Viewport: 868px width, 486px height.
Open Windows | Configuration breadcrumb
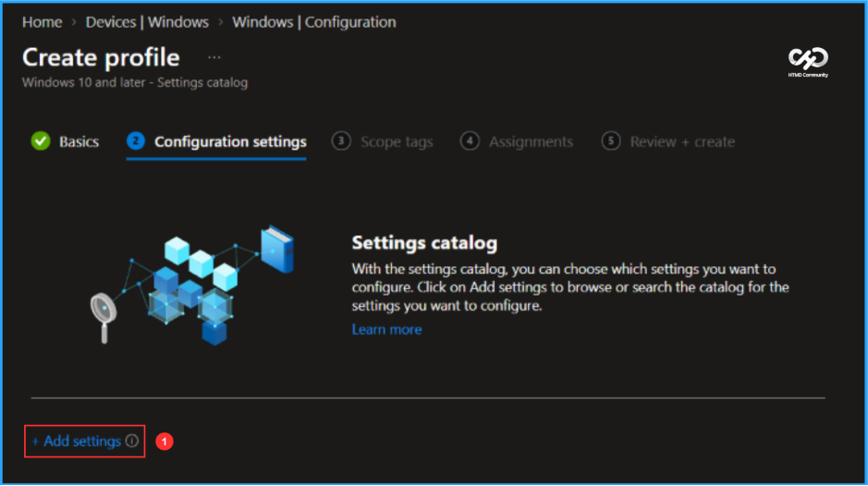314,22
